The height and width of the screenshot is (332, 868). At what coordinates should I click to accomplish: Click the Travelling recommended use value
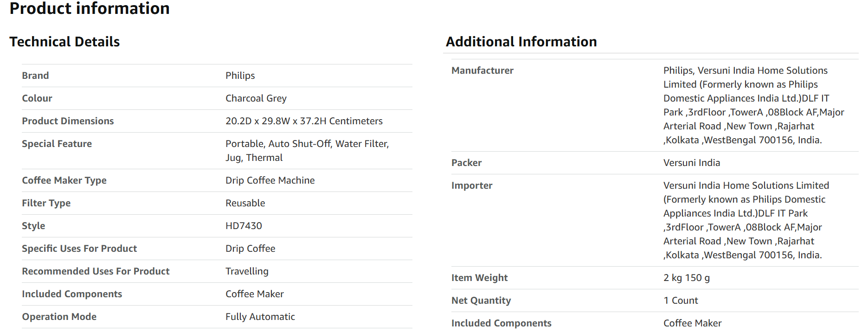(x=247, y=271)
